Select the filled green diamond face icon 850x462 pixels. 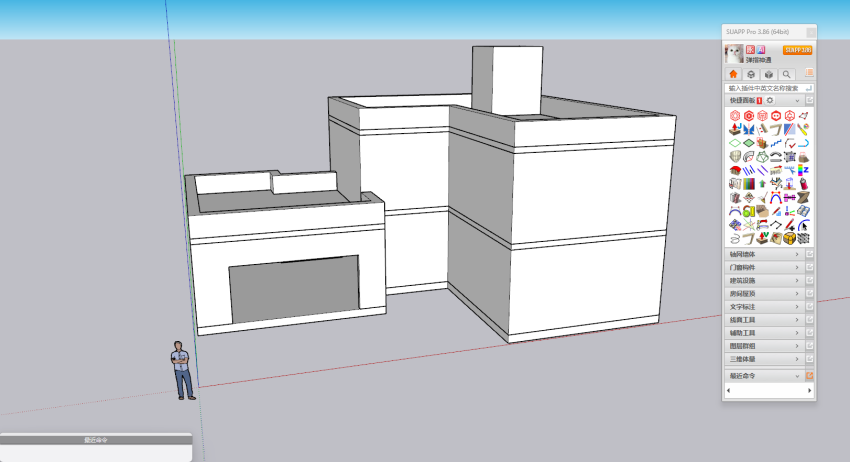(x=749, y=143)
